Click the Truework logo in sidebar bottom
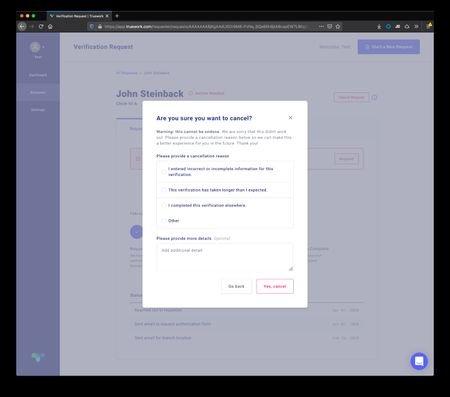The width and height of the screenshot is (450, 397). pyautogui.click(x=38, y=357)
